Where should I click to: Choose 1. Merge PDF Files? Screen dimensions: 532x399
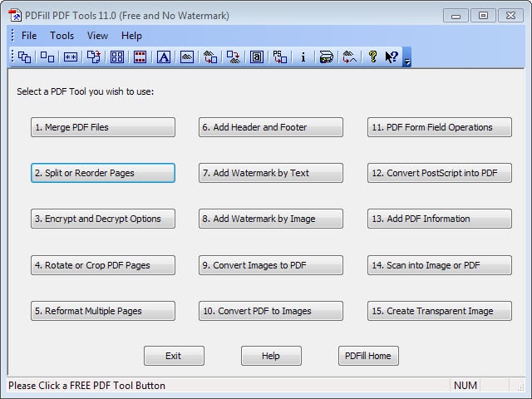[103, 127]
